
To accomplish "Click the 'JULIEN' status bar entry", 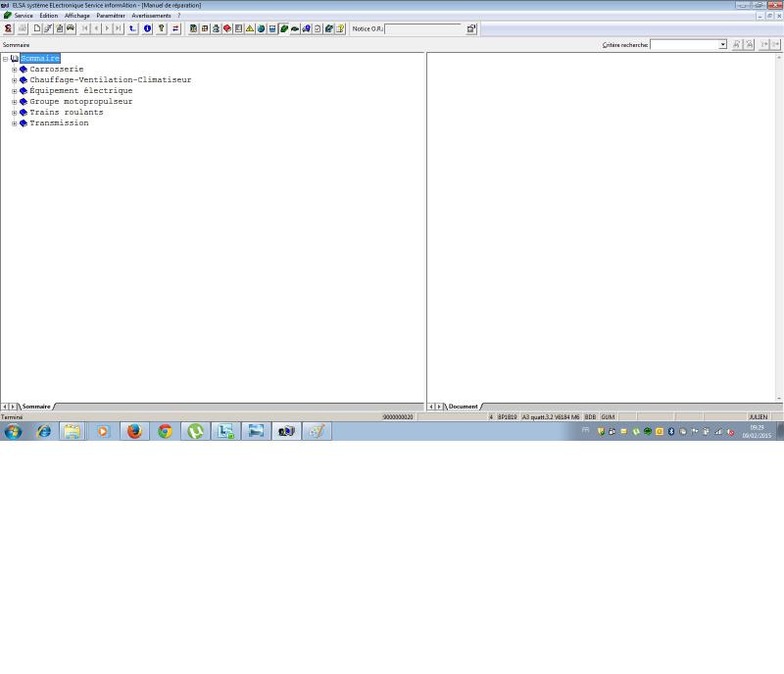I will point(758,417).
